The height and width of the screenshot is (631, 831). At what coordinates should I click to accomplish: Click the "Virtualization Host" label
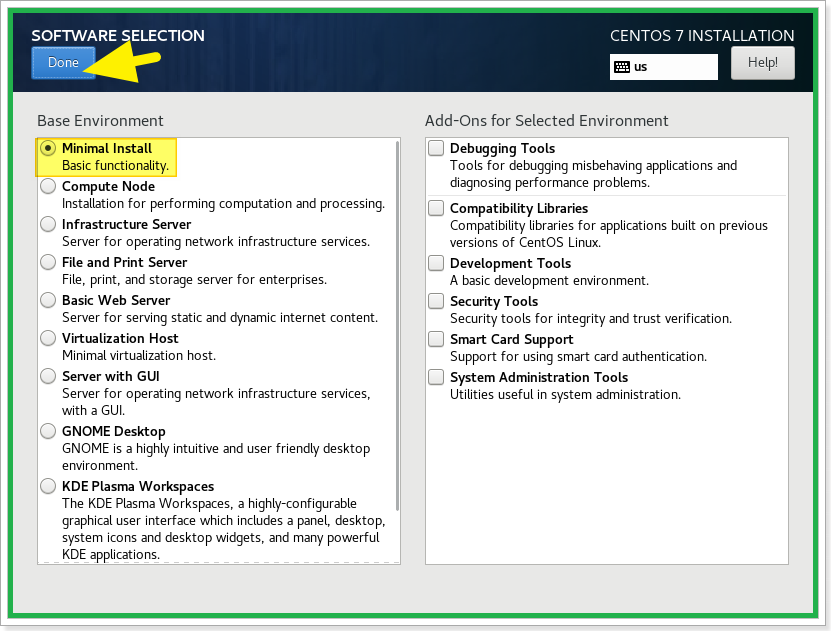tap(120, 338)
